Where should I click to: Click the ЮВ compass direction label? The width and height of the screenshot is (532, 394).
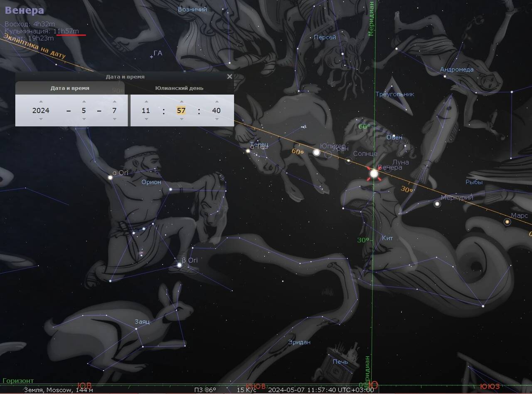84,386
